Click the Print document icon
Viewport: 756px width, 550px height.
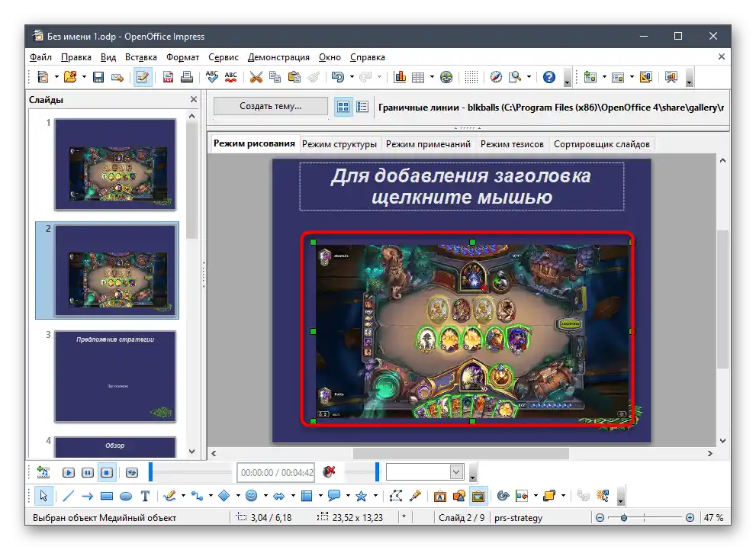pos(185,77)
